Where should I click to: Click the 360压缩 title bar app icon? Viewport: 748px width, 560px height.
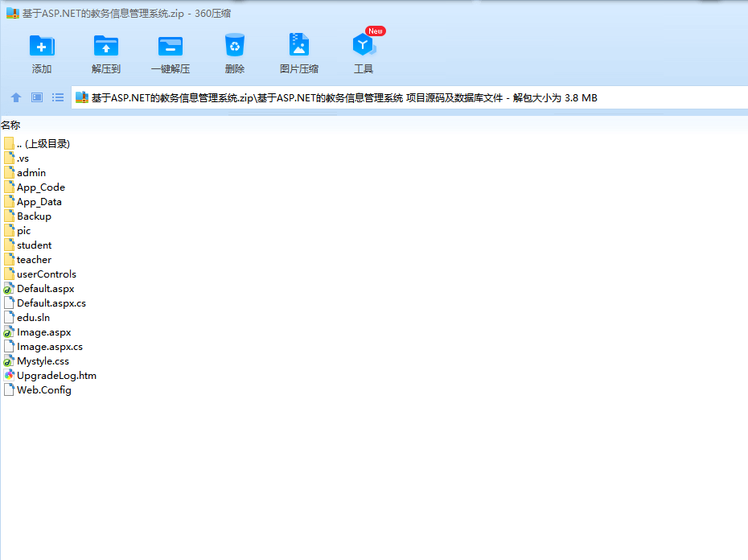12,14
